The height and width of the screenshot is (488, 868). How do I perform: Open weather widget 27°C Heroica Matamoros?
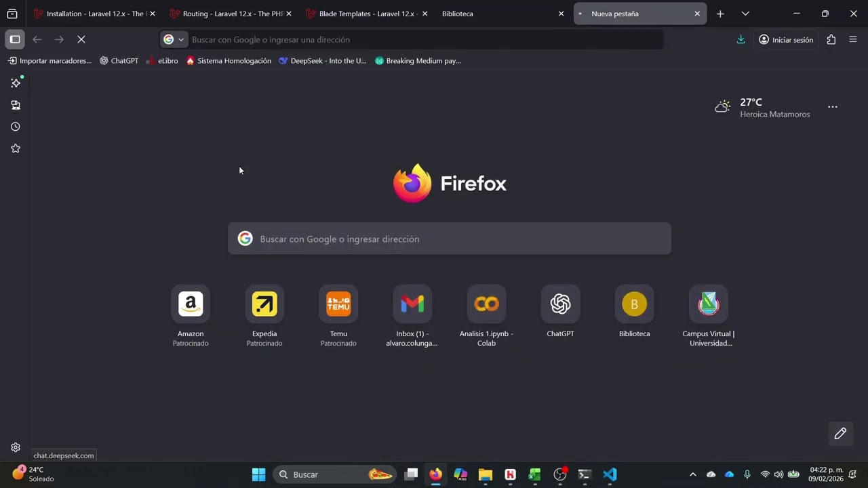pyautogui.click(x=762, y=108)
